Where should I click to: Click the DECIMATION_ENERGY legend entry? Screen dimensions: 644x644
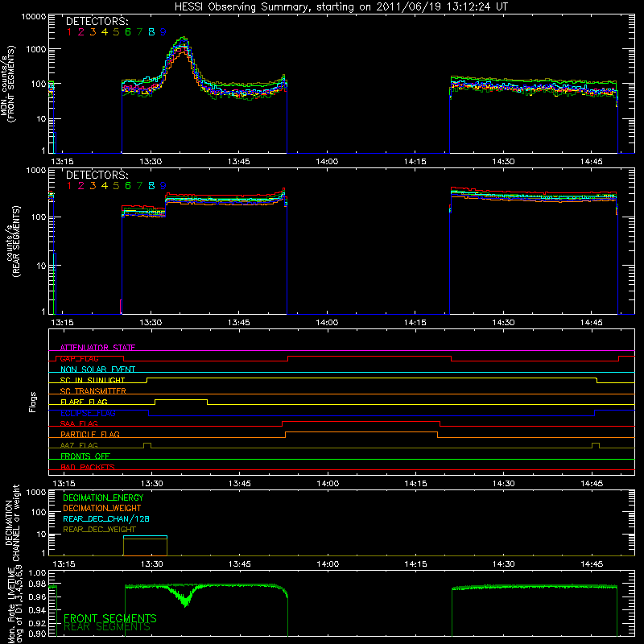[x=103, y=497]
